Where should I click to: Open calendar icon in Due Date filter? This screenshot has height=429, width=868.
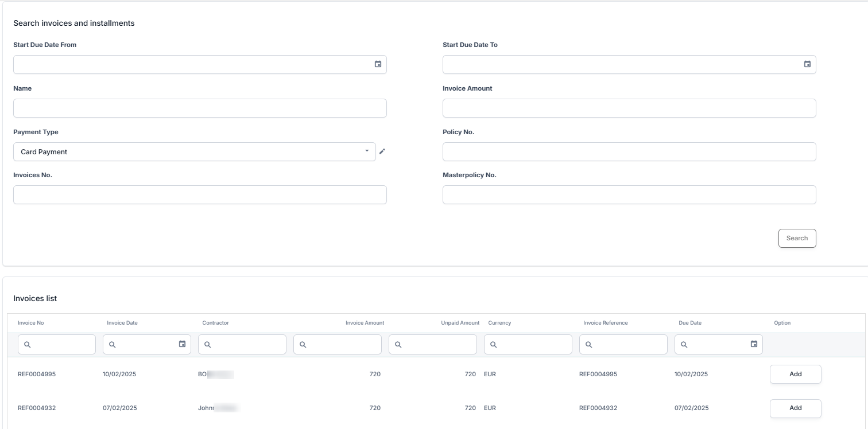tap(754, 344)
